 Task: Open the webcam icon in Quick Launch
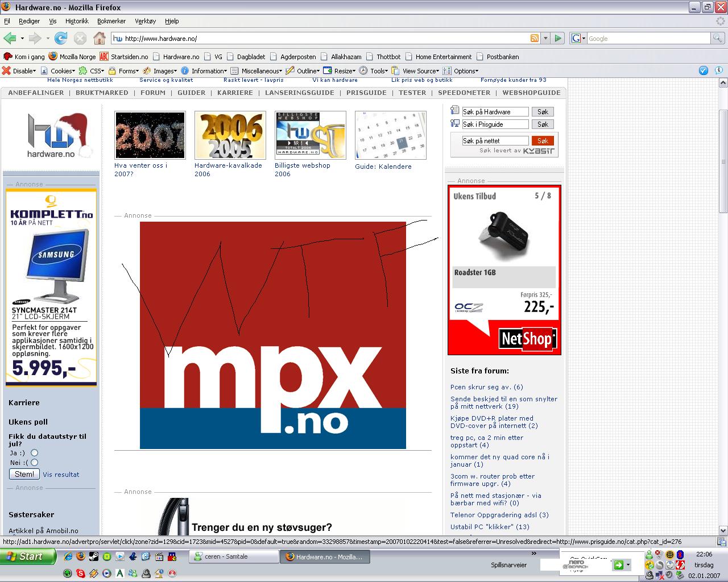(x=146, y=573)
